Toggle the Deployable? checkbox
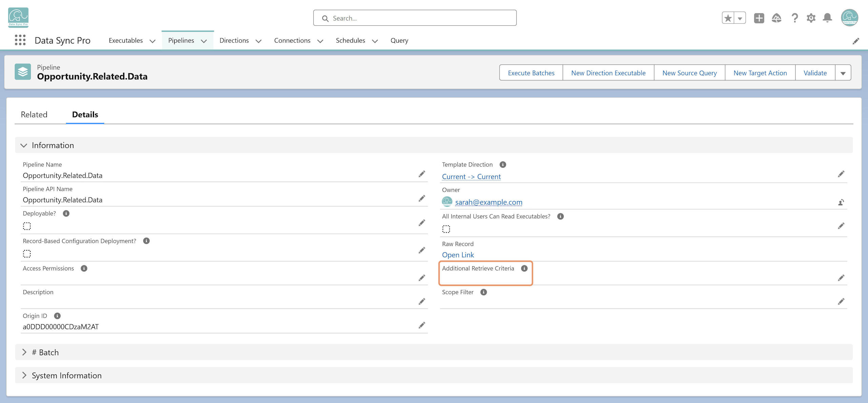This screenshot has height=403, width=868. coord(27,226)
